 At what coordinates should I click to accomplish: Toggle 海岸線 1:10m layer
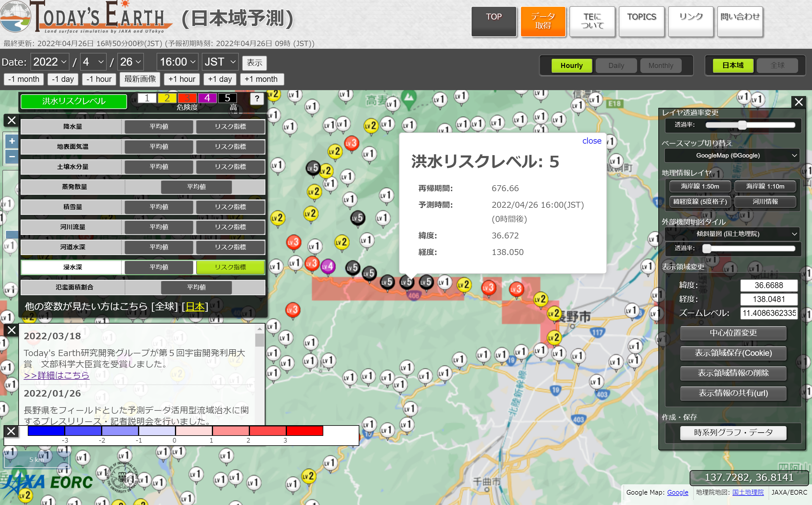coord(765,186)
